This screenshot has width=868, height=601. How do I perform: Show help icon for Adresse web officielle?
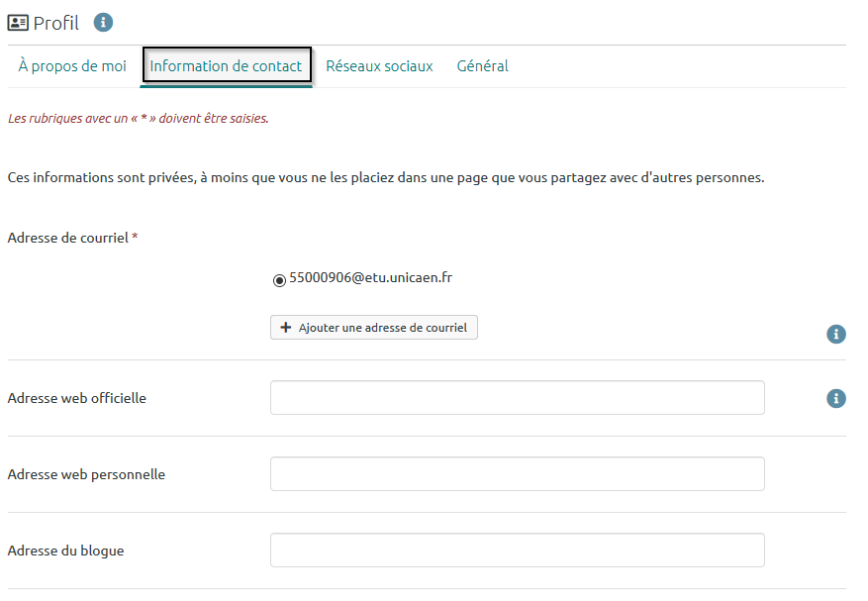point(836,398)
